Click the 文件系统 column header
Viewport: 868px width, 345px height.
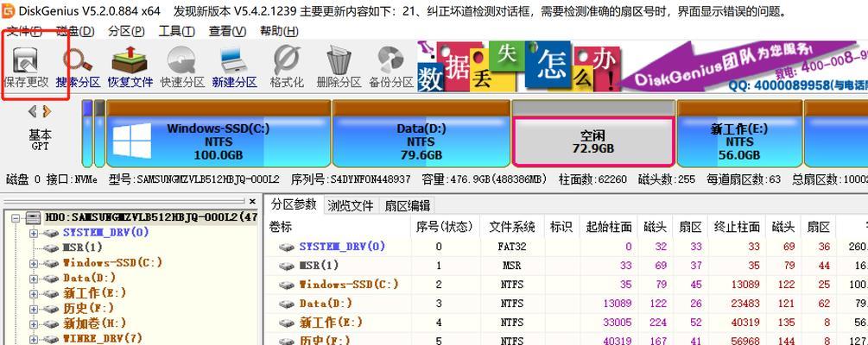(512, 227)
